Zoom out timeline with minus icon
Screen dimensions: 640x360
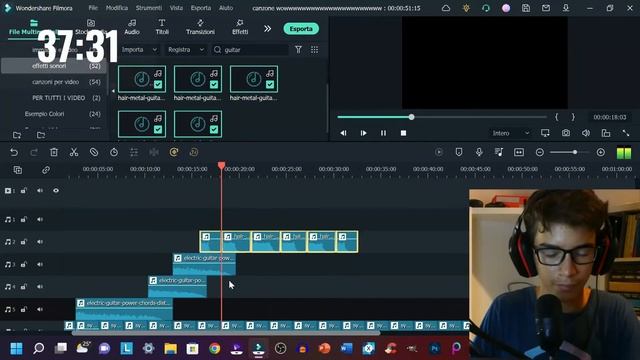click(540, 152)
